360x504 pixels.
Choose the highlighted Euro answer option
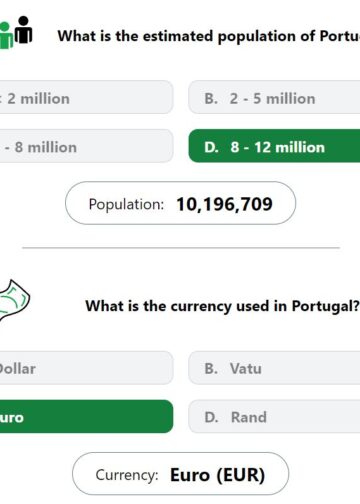pos(86,416)
